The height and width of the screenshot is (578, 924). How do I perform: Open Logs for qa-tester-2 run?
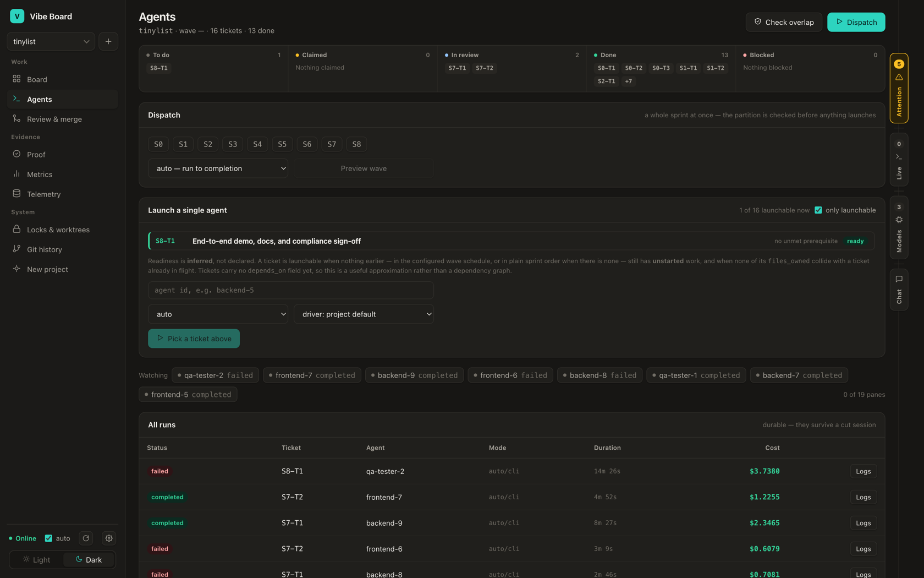pos(863,471)
